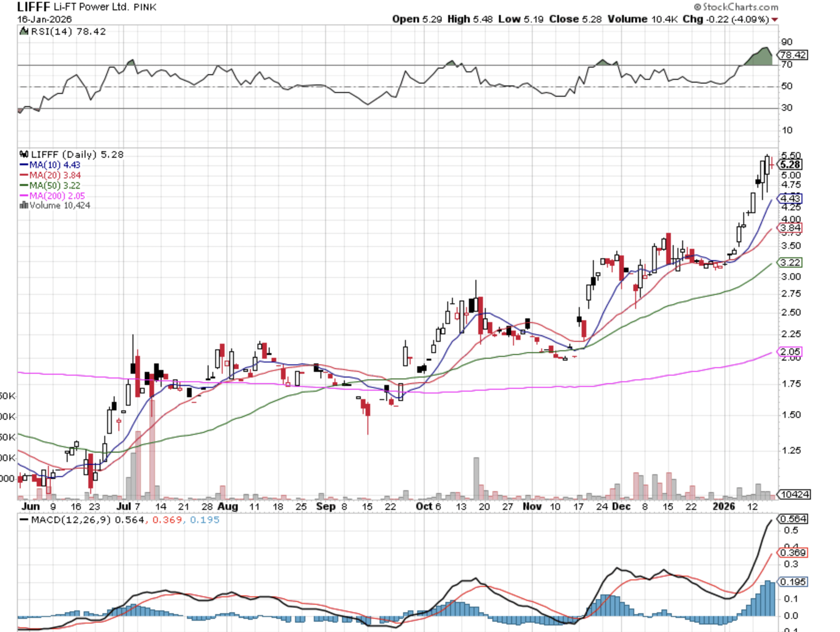Click the MACD(12,26,9) indicator label
The width and height of the screenshot is (840, 632).
[70, 520]
